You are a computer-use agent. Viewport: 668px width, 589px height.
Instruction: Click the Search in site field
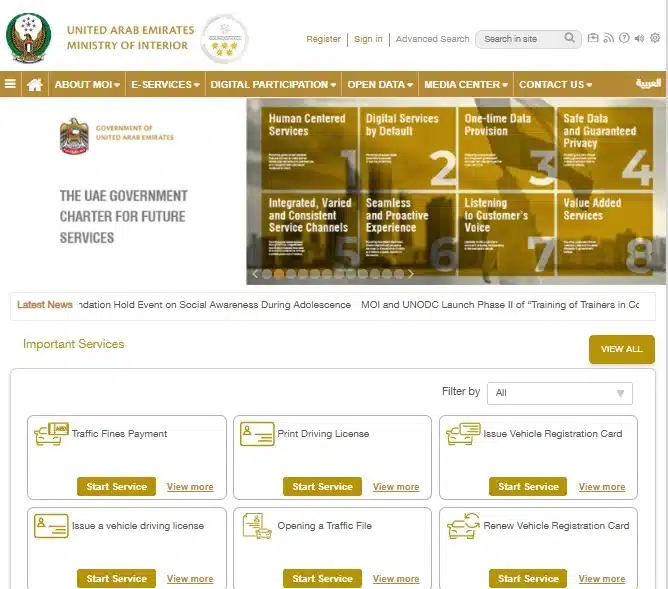click(518, 39)
